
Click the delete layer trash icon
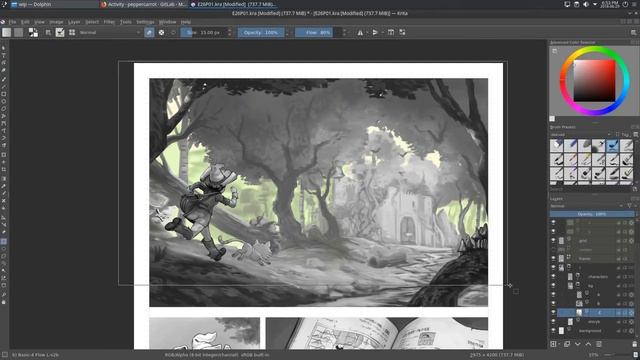coord(635,344)
